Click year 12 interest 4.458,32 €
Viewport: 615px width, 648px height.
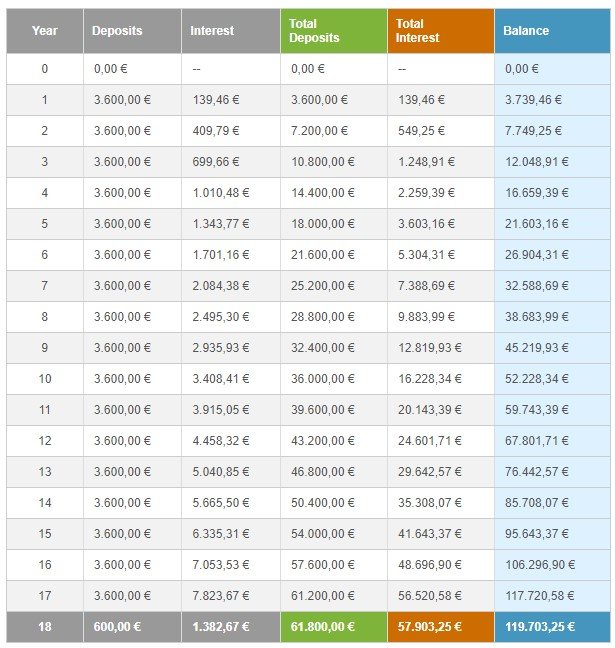[221, 441]
